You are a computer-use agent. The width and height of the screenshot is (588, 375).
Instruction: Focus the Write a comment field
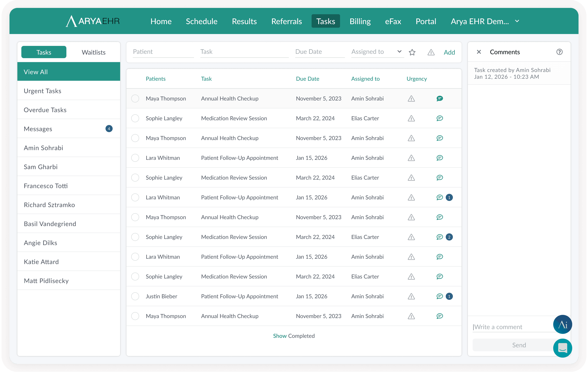tap(513, 327)
